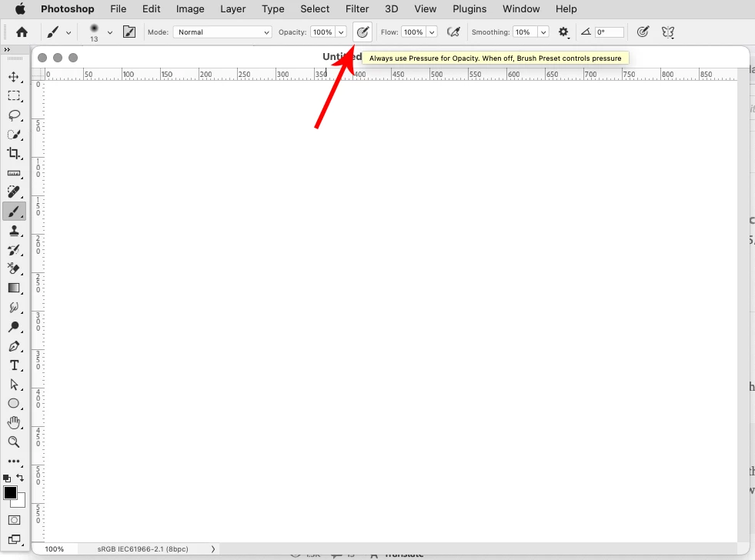Select the Zoom magnifier tool
The height and width of the screenshot is (560, 755).
(x=14, y=442)
